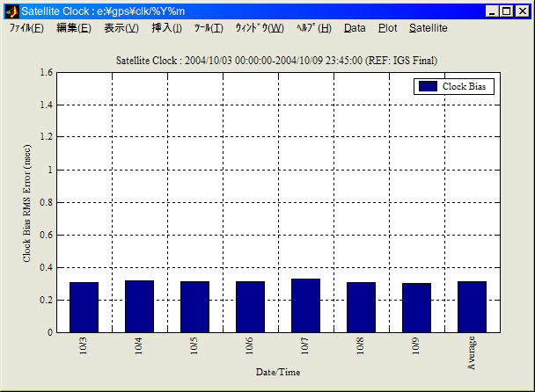Image resolution: width=535 pixels, height=392 pixels.
Task: Open the ウィンドウ(W) menu
Action: [x=260, y=28]
